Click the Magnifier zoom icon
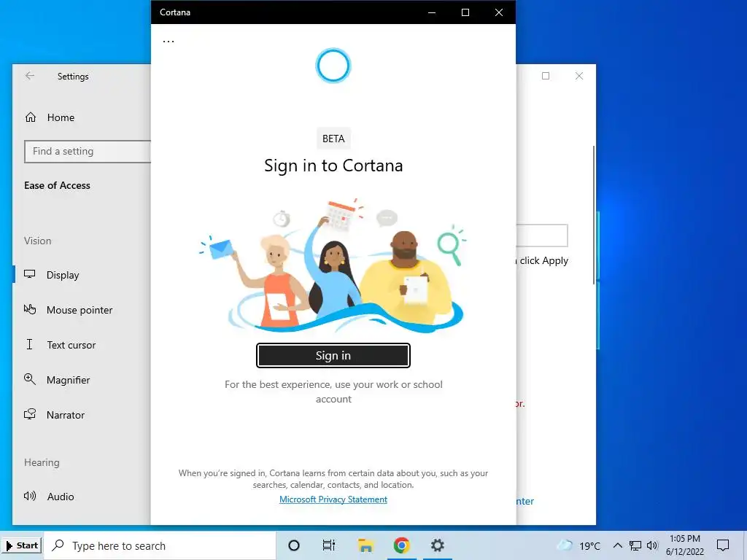 coord(29,379)
